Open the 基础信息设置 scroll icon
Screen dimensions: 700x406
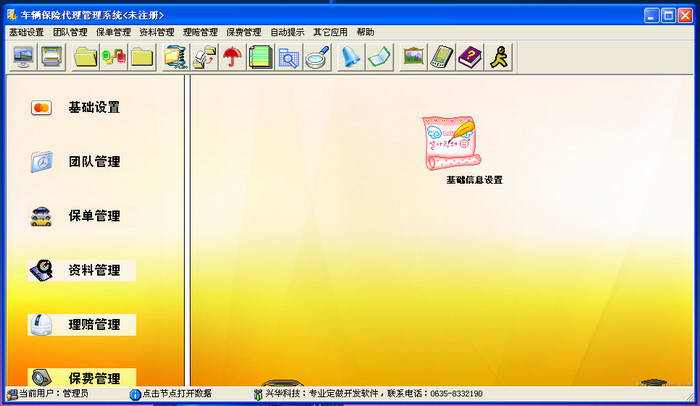(451, 143)
